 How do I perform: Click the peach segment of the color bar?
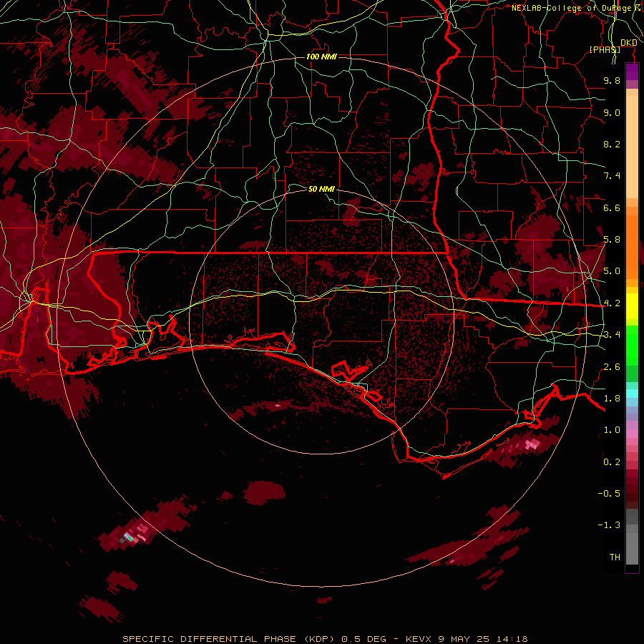tap(632, 144)
